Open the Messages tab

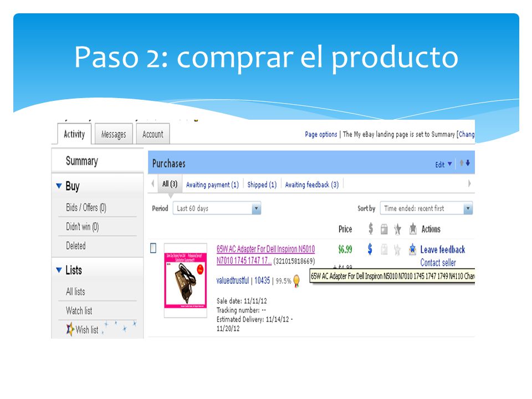click(114, 134)
